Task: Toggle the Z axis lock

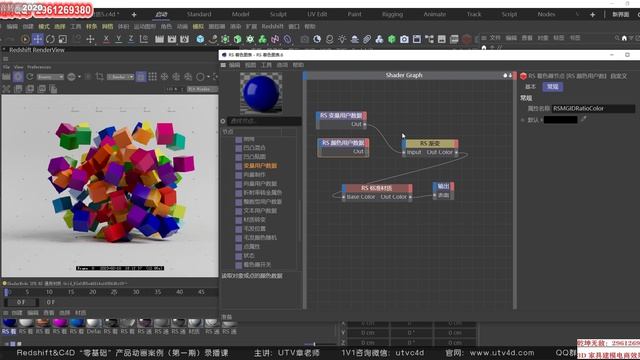Action: 131,39
